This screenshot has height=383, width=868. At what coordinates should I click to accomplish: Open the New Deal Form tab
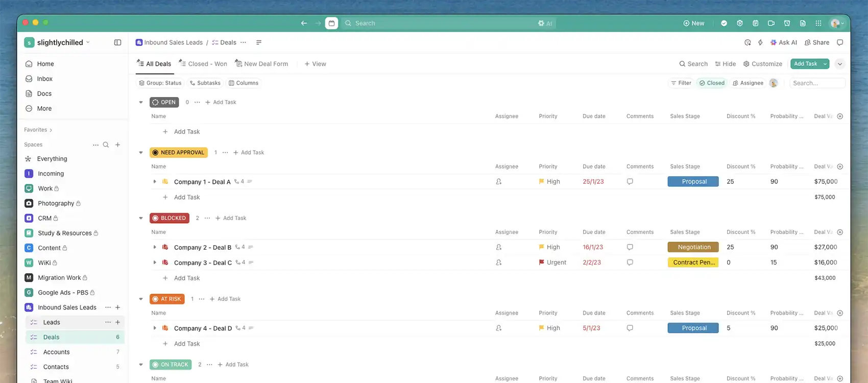[x=261, y=64]
